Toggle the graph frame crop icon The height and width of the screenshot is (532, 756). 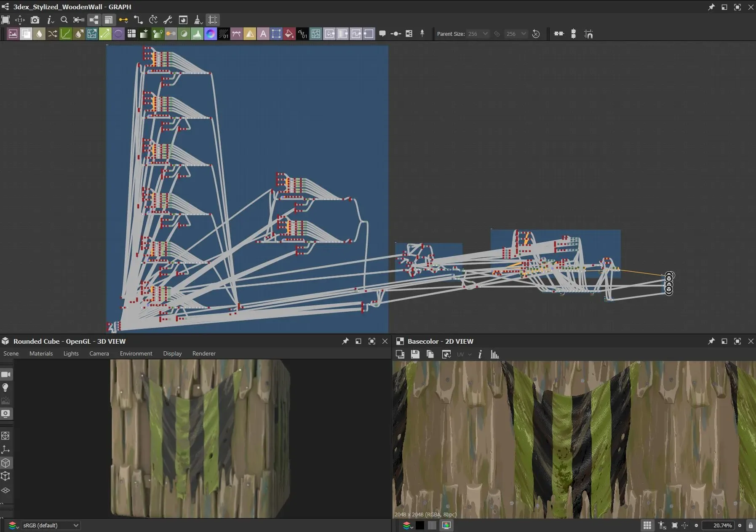click(213, 20)
